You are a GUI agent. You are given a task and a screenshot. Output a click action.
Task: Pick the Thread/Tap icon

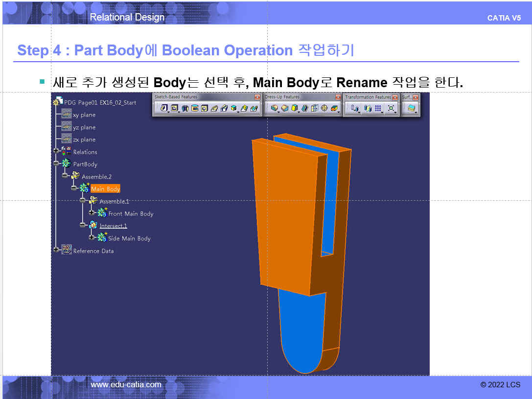coord(324,108)
